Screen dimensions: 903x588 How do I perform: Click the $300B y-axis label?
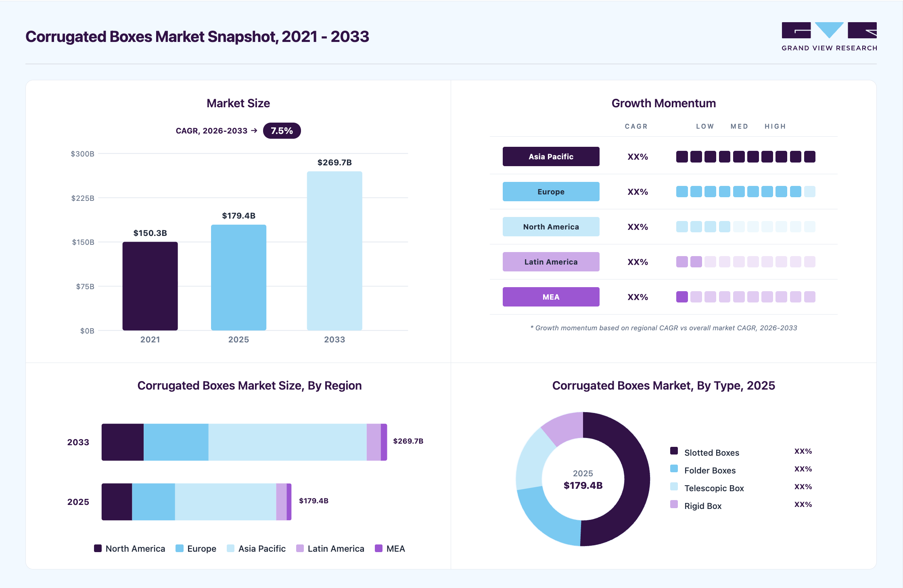[x=83, y=154]
